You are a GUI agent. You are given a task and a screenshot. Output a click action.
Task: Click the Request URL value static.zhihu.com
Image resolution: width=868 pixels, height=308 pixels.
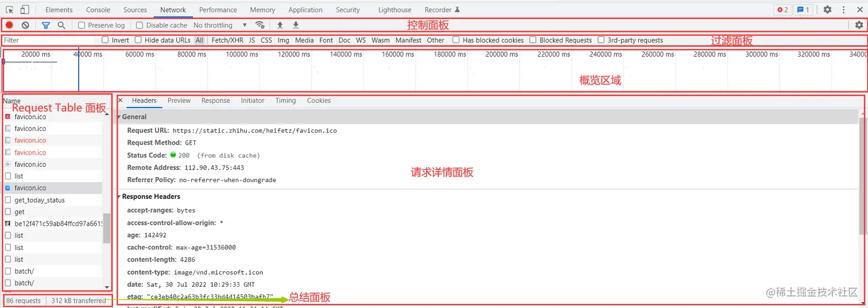(x=254, y=130)
